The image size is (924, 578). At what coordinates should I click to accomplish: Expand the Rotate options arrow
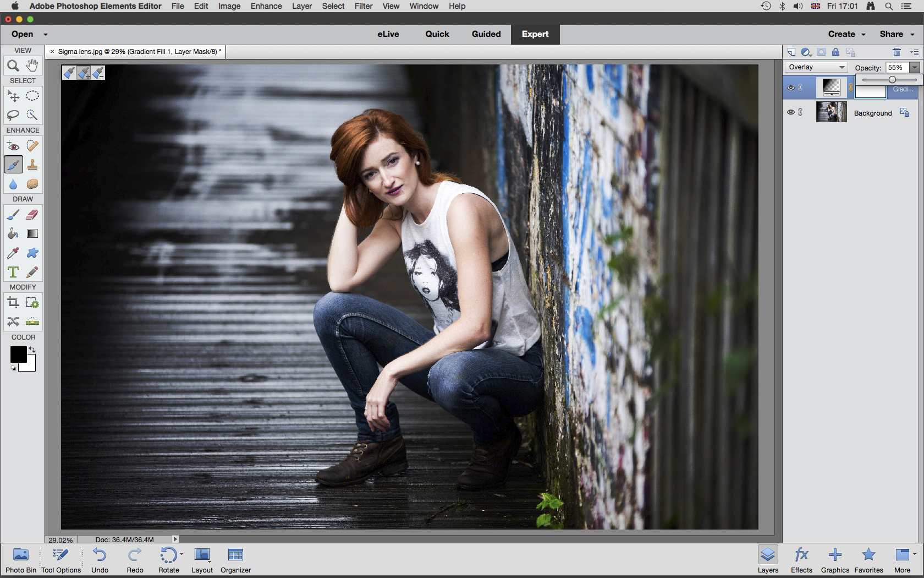(x=182, y=554)
